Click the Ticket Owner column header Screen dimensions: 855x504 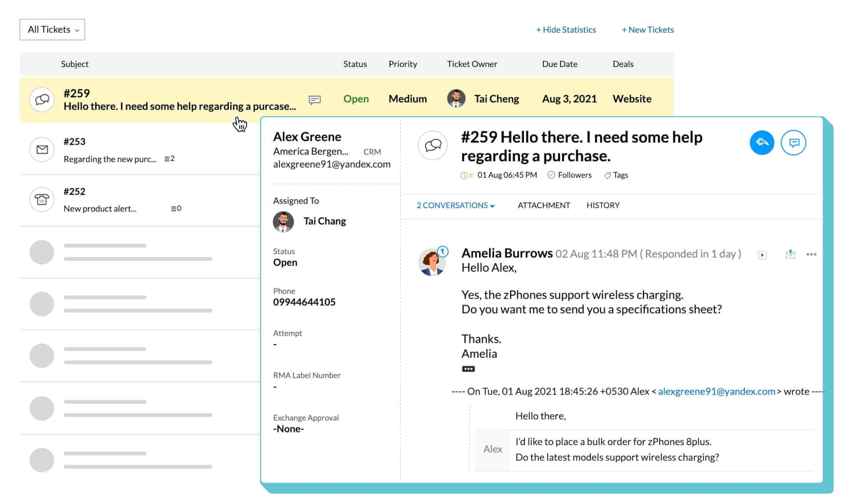(x=472, y=64)
